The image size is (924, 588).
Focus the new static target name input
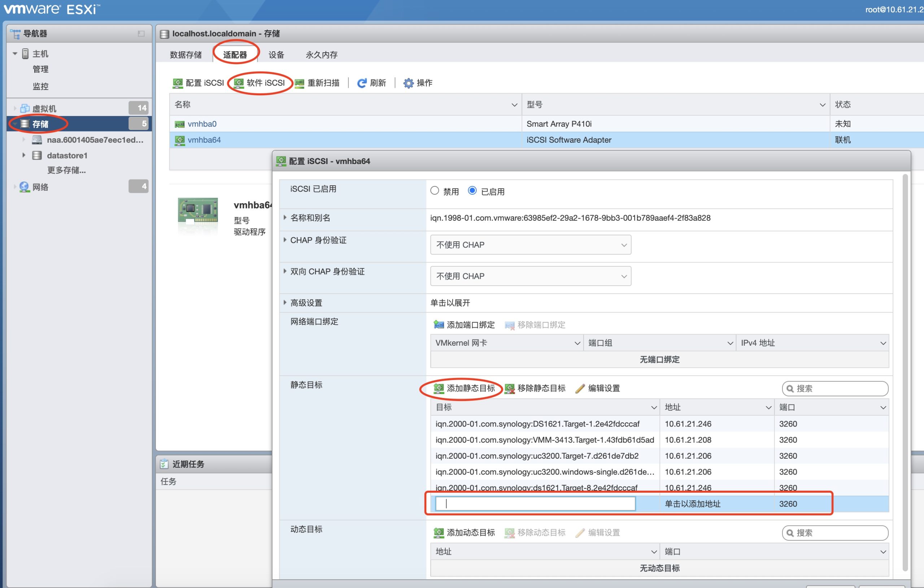click(x=535, y=504)
